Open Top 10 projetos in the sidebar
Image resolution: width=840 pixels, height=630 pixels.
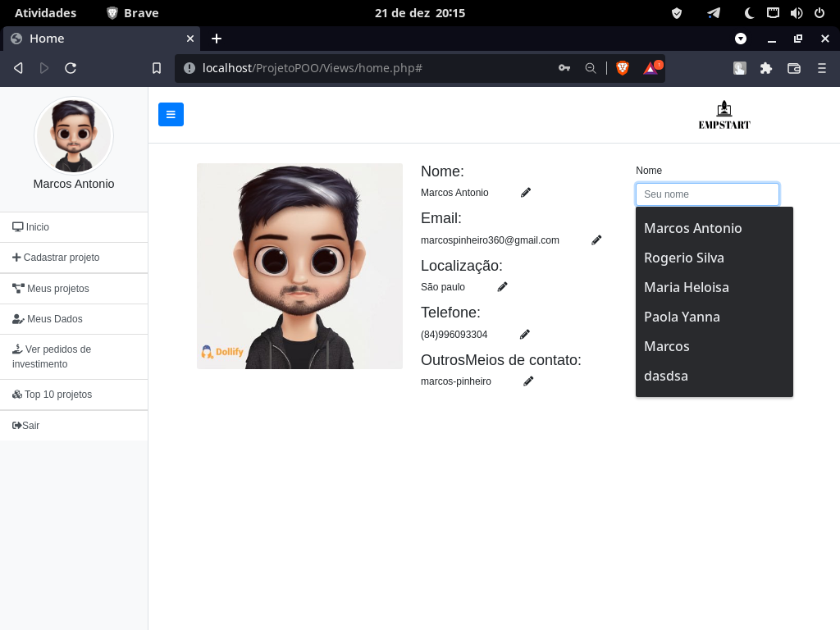(74, 395)
